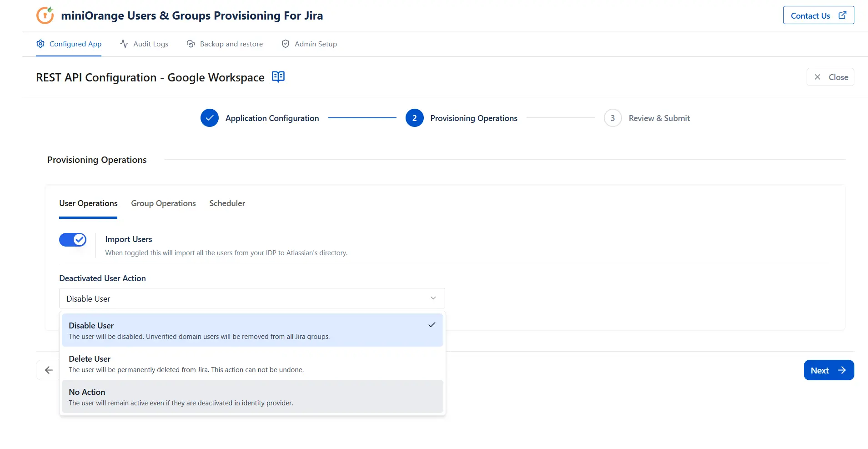Click the Import Users label

(129, 239)
